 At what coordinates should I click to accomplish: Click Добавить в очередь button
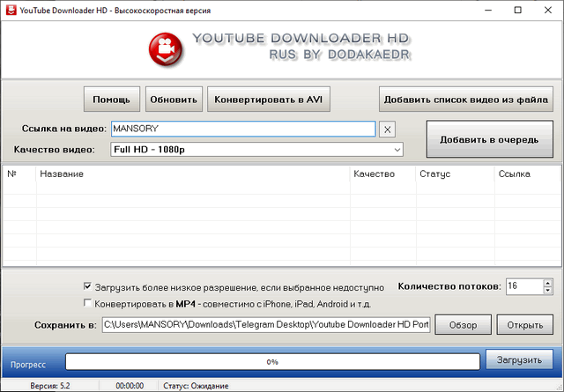[x=490, y=139]
